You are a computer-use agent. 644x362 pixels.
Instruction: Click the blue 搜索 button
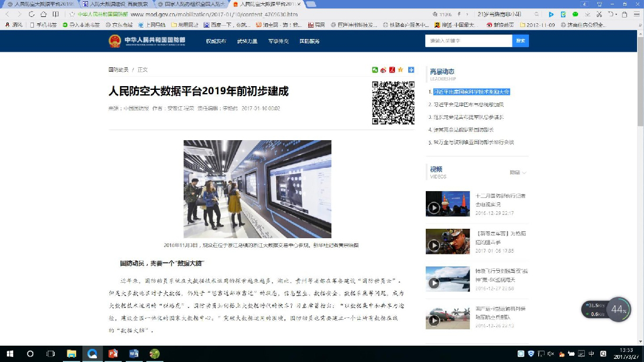click(x=520, y=41)
